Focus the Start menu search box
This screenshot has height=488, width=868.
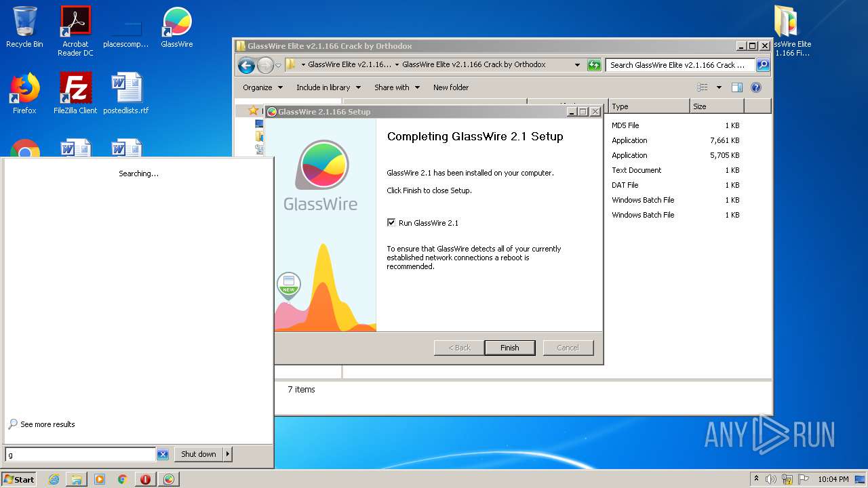pos(80,455)
